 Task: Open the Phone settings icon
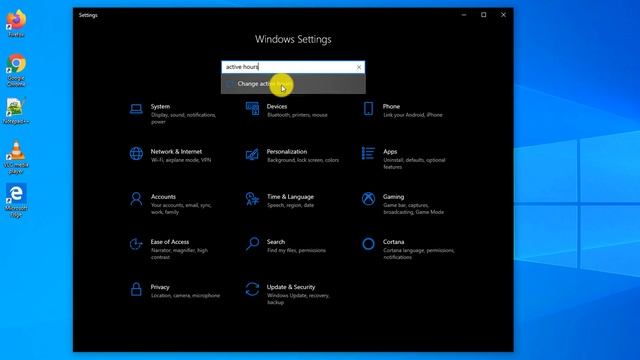coord(368,109)
